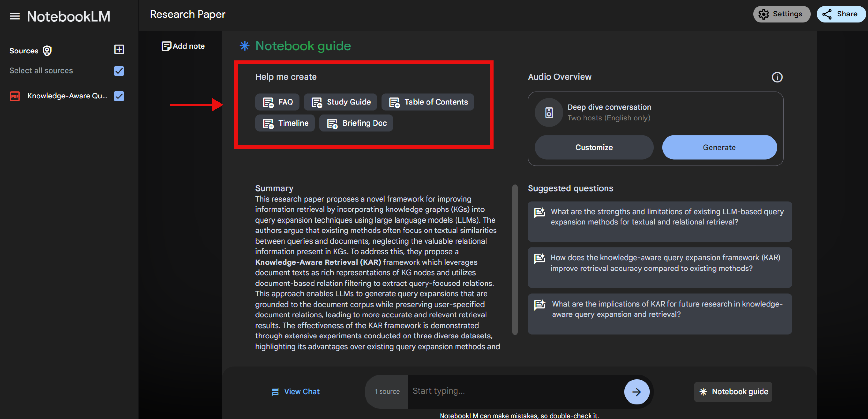Click the Share icon
This screenshot has width=868, height=419.
(827, 14)
